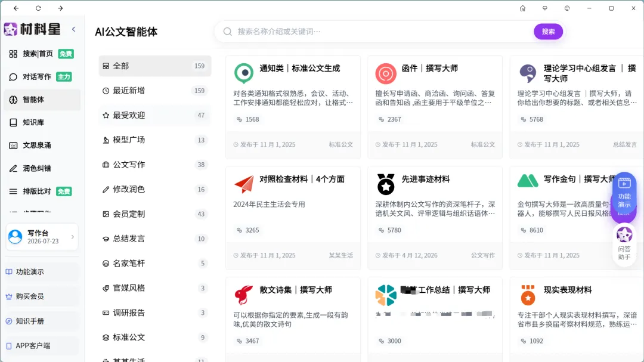Open the home icon in title bar

click(x=522, y=8)
